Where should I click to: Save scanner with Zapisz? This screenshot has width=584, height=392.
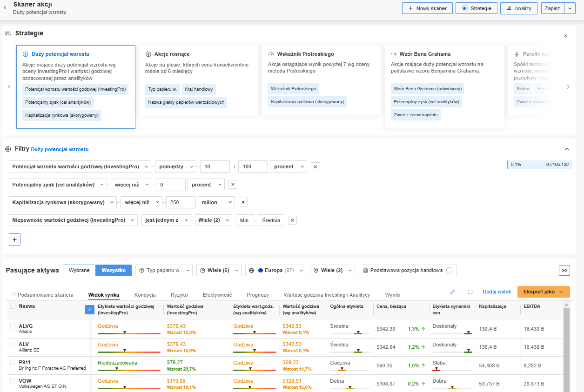coord(552,8)
